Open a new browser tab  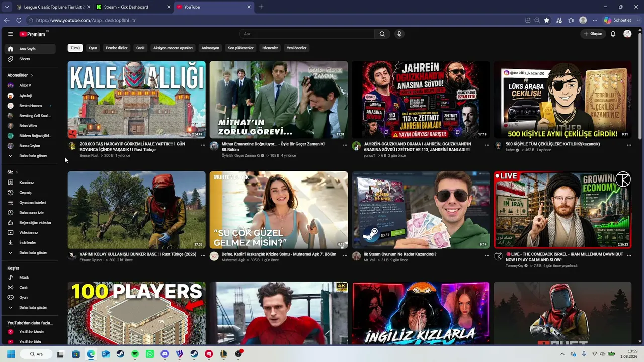[x=261, y=7]
